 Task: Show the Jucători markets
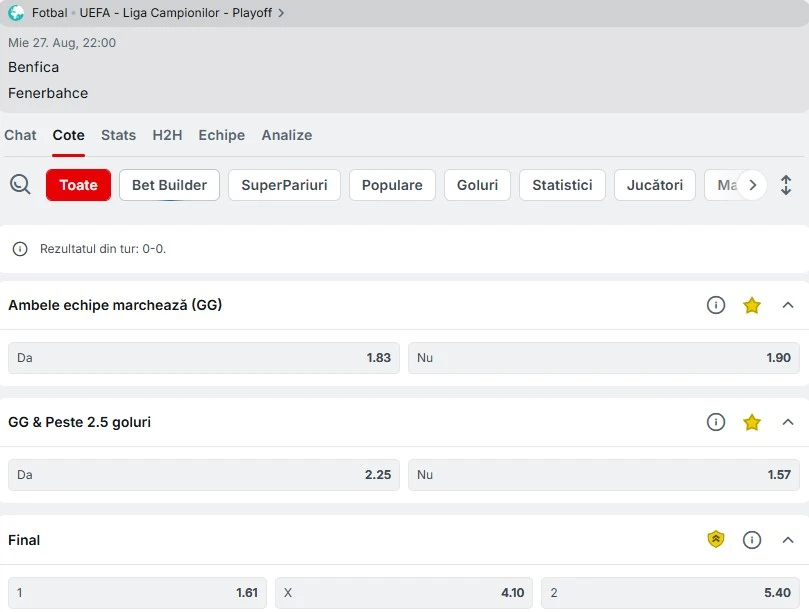655,185
